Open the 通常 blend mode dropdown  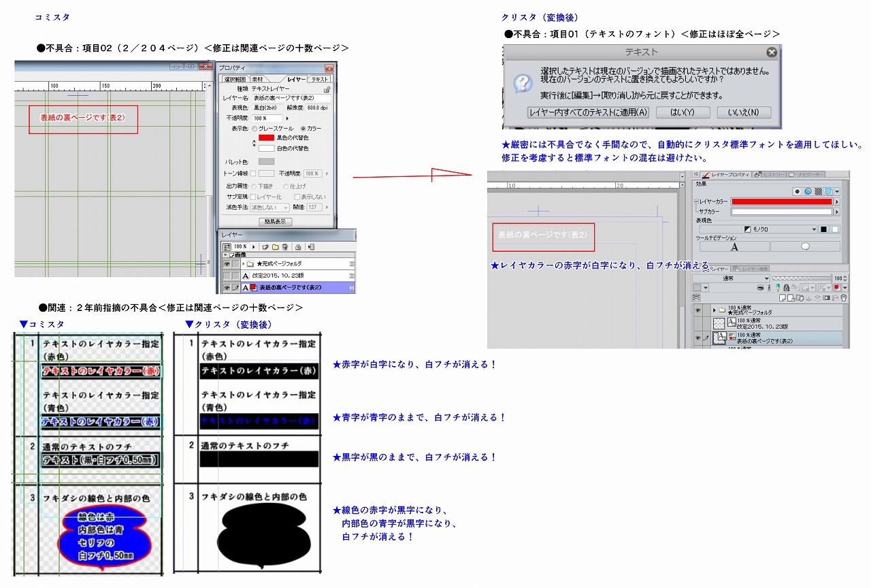732,278
